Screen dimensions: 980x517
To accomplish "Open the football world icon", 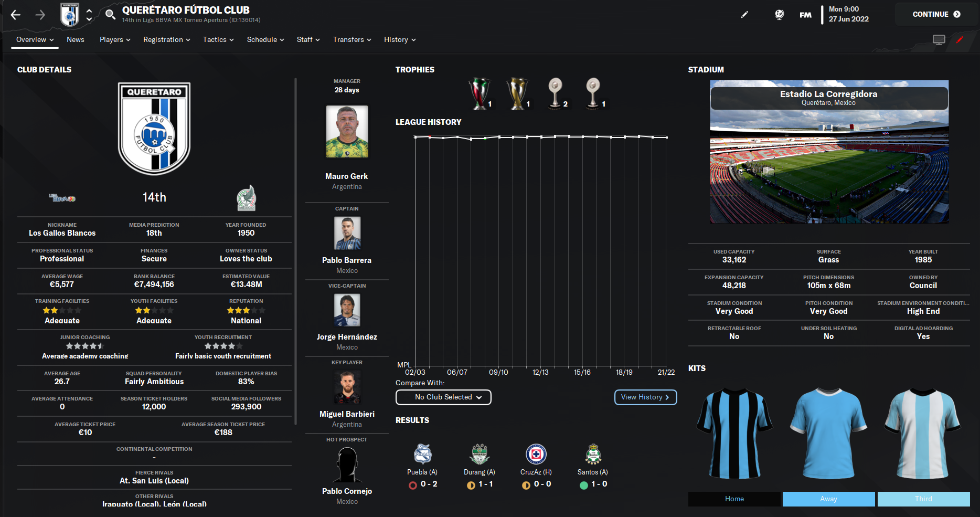I will tap(780, 15).
